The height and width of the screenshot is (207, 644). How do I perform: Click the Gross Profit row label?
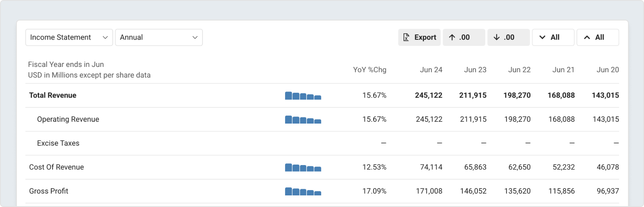(x=49, y=191)
